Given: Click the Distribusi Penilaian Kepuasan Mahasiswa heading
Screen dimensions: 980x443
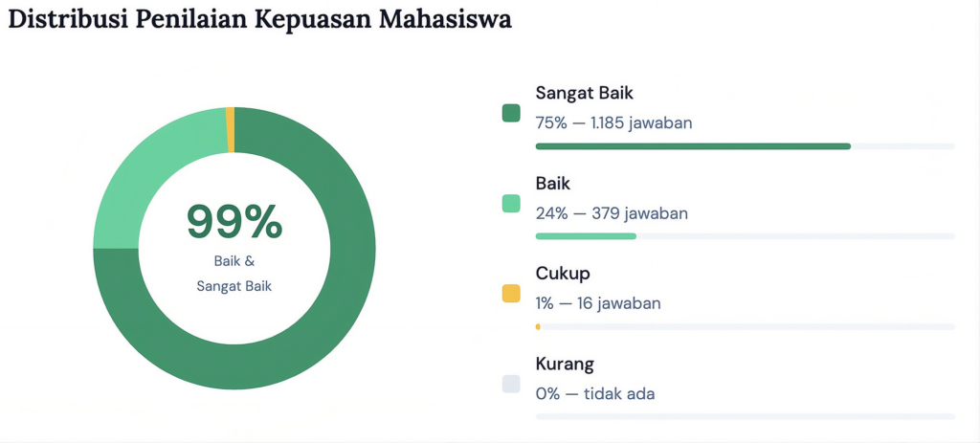Looking at the screenshot, I should tap(260, 19).
